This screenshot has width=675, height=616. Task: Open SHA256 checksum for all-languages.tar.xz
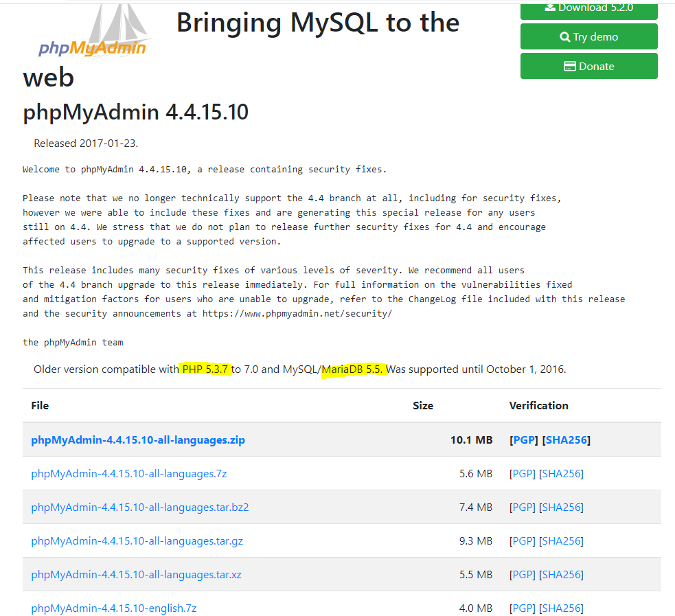[x=561, y=574]
